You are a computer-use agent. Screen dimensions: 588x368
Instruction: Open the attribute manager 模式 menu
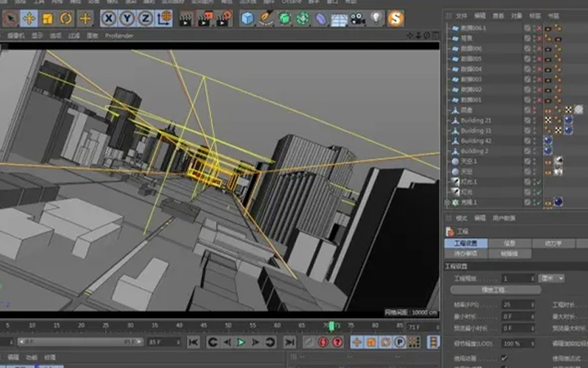(x=462, y=218)
